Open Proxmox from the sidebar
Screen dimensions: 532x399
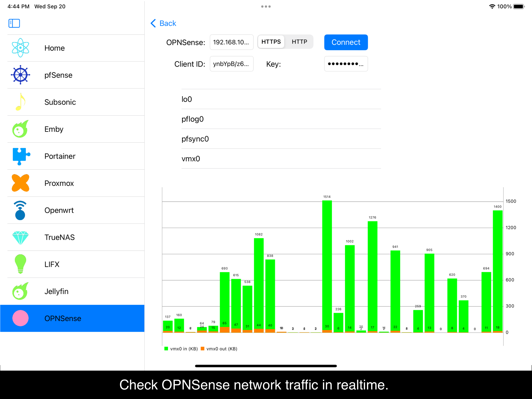(76, 183)
